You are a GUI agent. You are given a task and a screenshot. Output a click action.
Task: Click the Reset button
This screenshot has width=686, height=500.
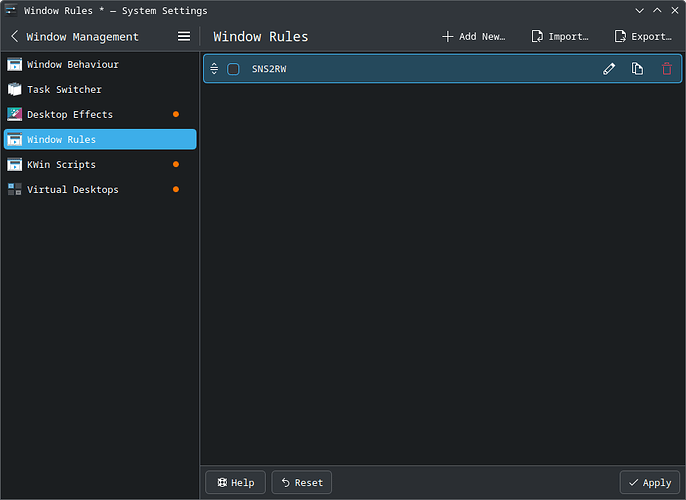pyautogui.click(x=302, y=482)
